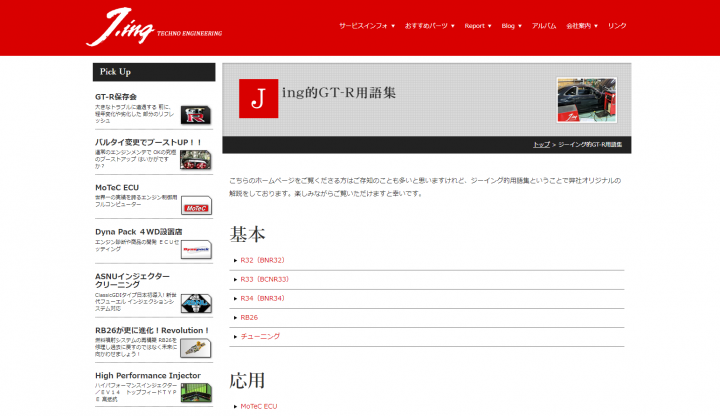Open the R34（BNR34）glossary link
This screenshot has width=720, height=416.
pos(262,298)
